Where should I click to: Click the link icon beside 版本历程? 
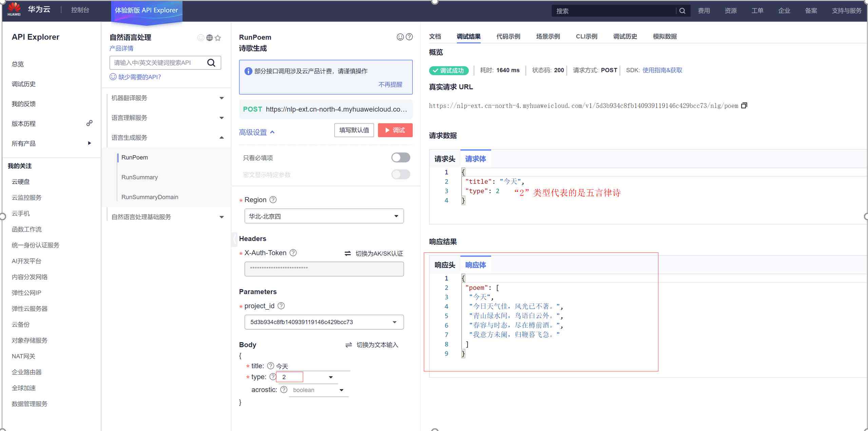pos(89,123)
